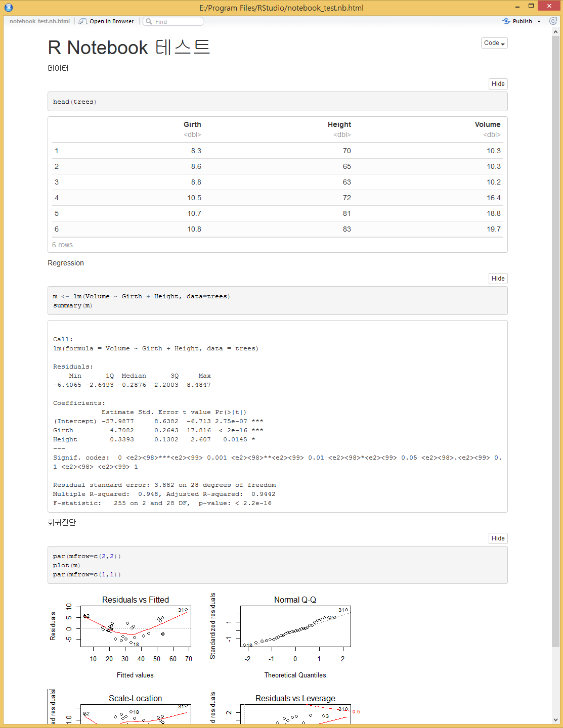Click the Height column header

[x=339, y=124]
